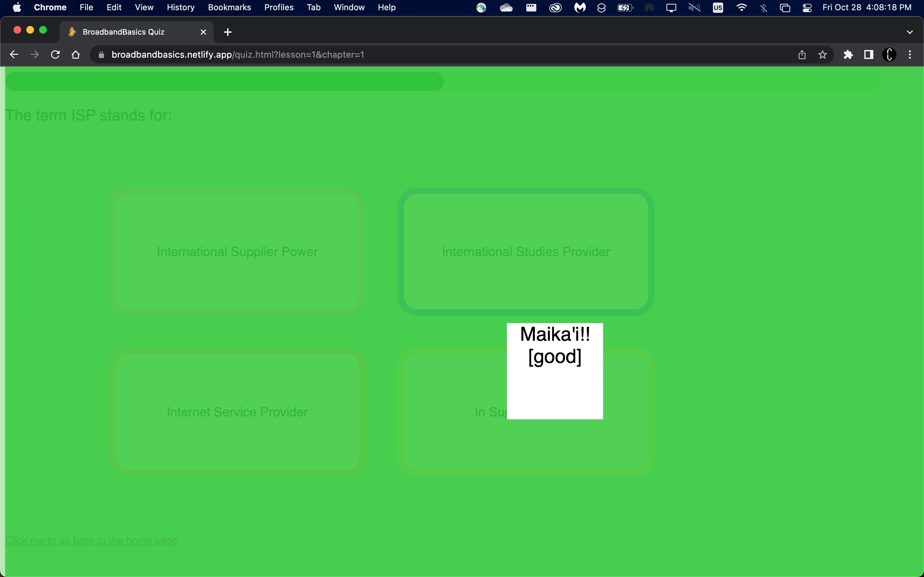Click the back to home page link
The height and width of the screenshot is (577, 924).
[x=91, y=540]
